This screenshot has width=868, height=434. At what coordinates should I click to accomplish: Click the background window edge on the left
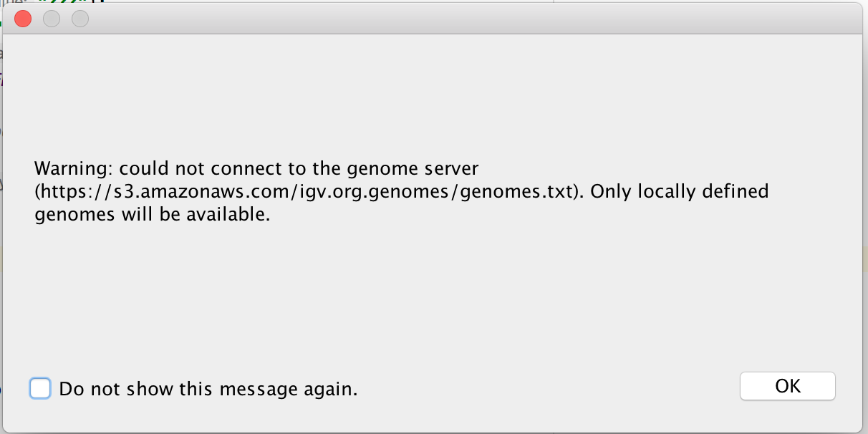point(3,215)
